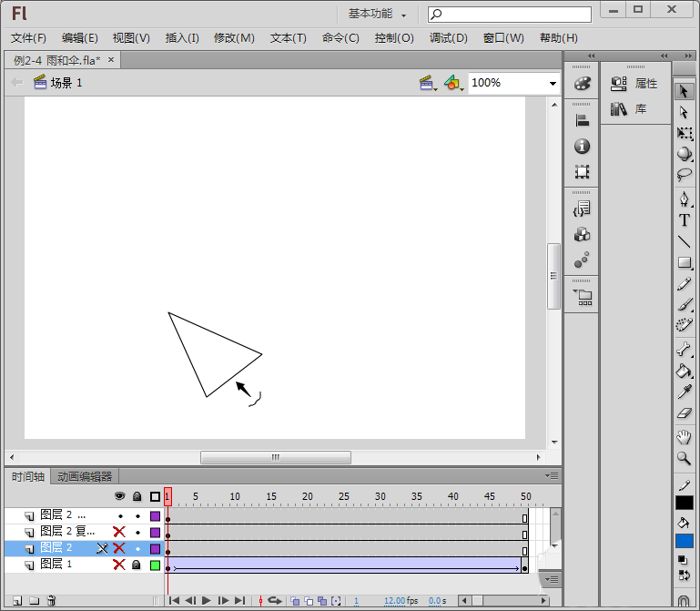The image size is (700, 611).
Task: Show hidden layer 图层 1
Action: (119, 565)
